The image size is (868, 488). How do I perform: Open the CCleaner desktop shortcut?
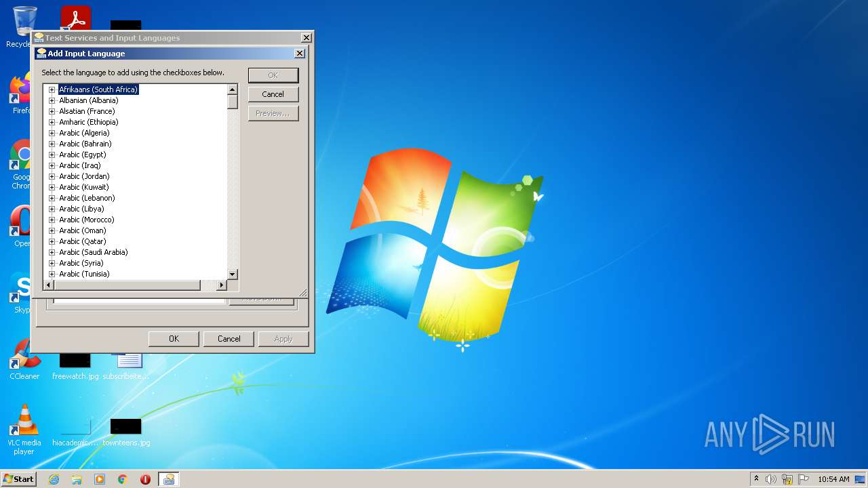click(x=24, y=358)
